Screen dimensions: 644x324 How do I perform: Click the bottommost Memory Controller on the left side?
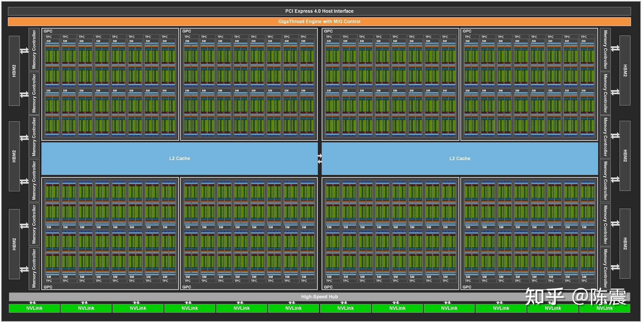coord(34,268)
